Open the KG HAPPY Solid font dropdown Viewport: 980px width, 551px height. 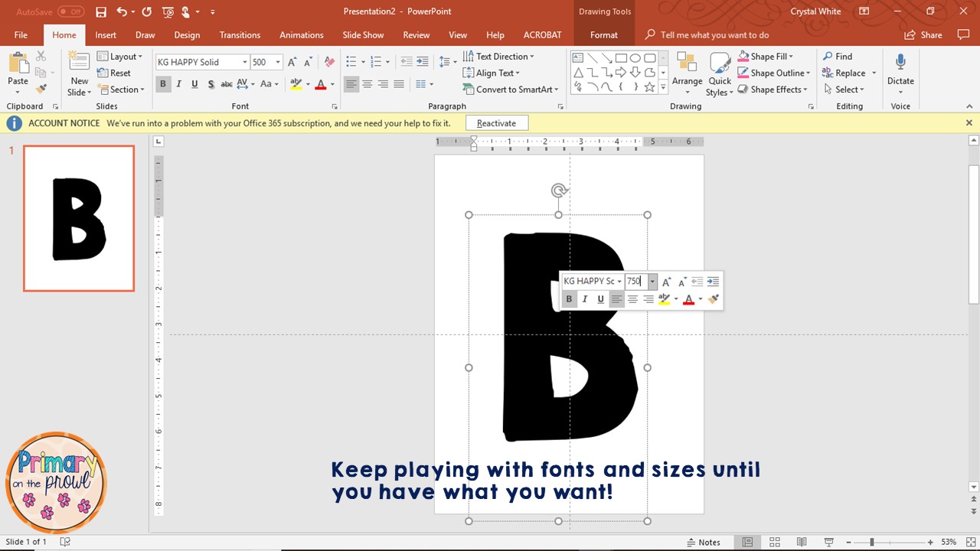[x=244, y=61]
